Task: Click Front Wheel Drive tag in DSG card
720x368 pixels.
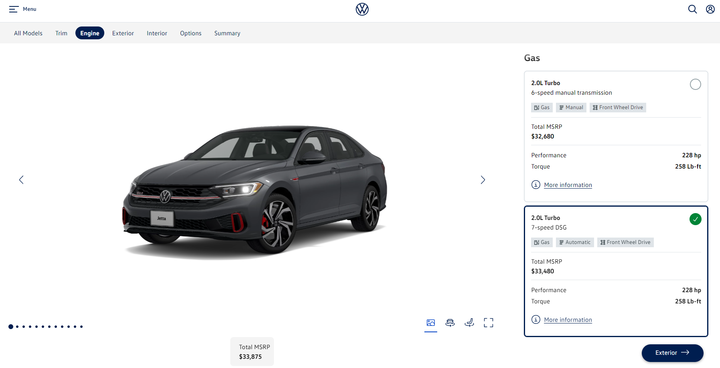Action: point(625,242)
